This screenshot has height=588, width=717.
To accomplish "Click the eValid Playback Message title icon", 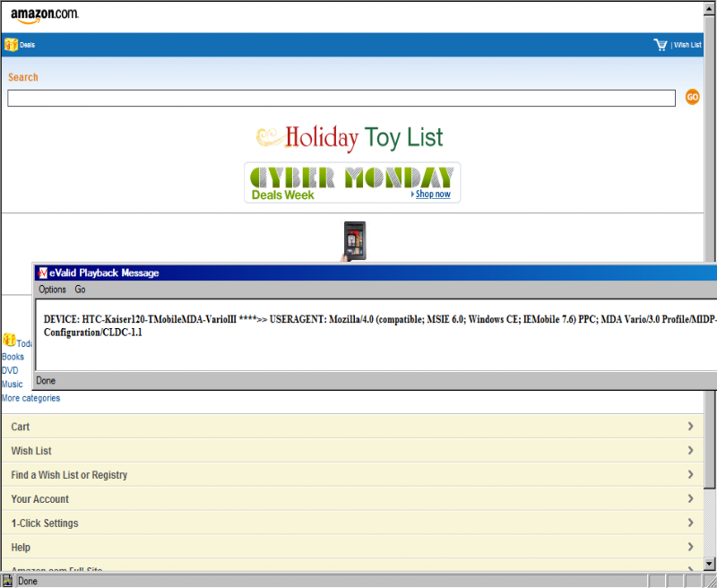I will tap(42, 273).
